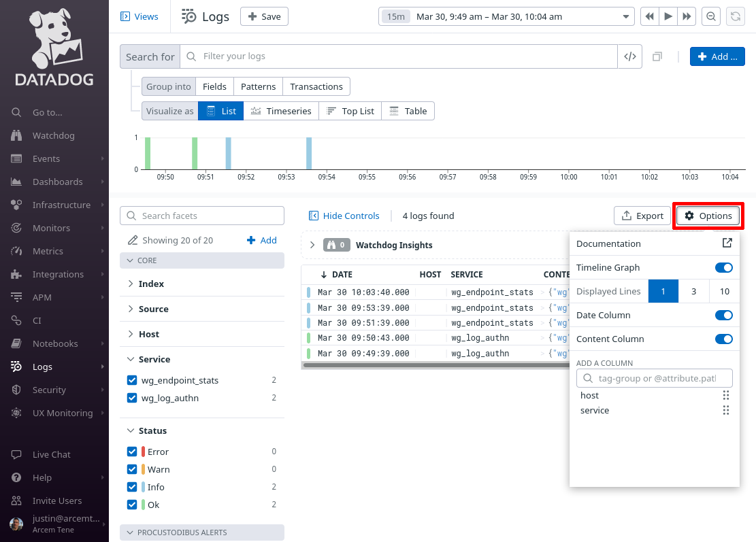This screenshot has width=756, height=542.
Task: Uncheck the wg_log_authn service facet
Action: click(132, 398)
